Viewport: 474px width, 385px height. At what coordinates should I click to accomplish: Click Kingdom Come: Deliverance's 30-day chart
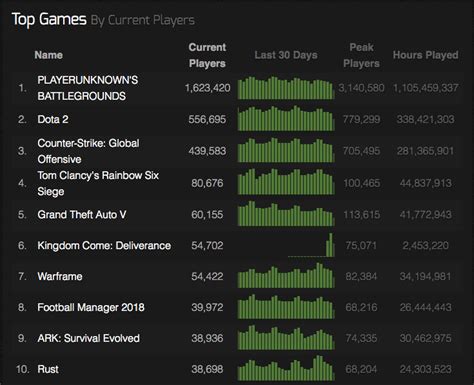(311, 245)
